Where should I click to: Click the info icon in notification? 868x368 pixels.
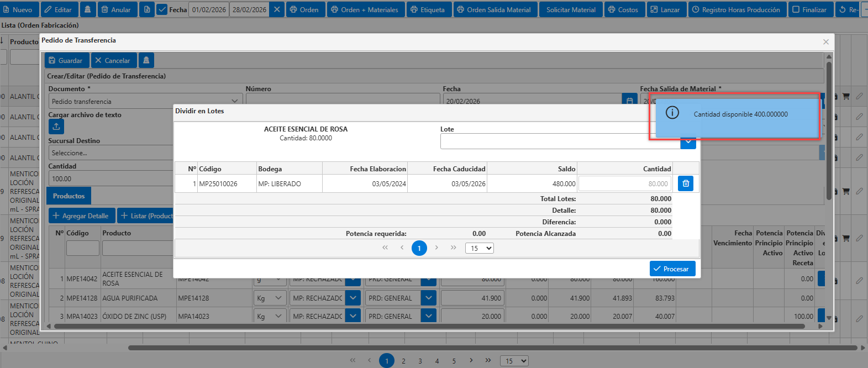[x=672, y=113]
